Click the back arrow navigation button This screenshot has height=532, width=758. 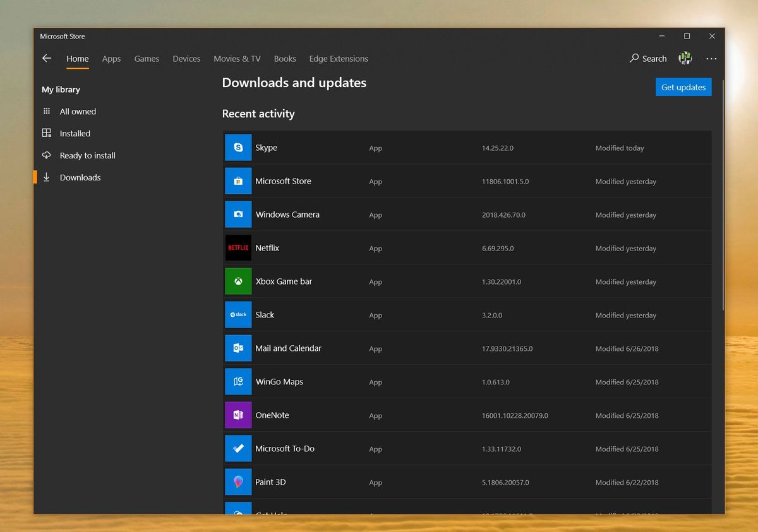(46, 58)
